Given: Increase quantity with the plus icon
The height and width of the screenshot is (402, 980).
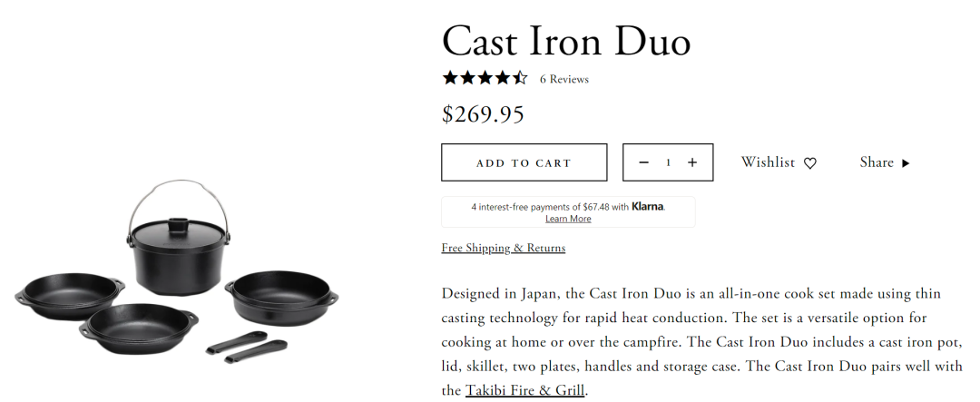Looking at the screenshot, I should pyautogui.click(x=692, y=162).
